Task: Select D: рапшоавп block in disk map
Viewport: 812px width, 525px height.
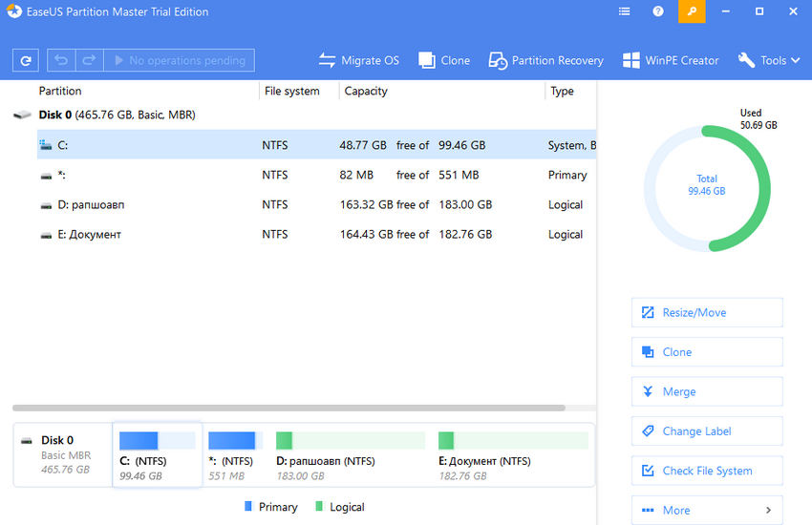Action: pos(351,455)
